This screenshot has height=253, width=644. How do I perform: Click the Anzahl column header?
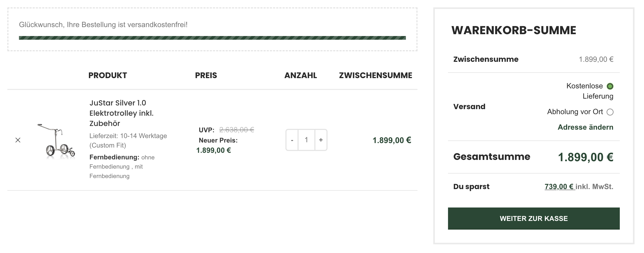[301, 75]
